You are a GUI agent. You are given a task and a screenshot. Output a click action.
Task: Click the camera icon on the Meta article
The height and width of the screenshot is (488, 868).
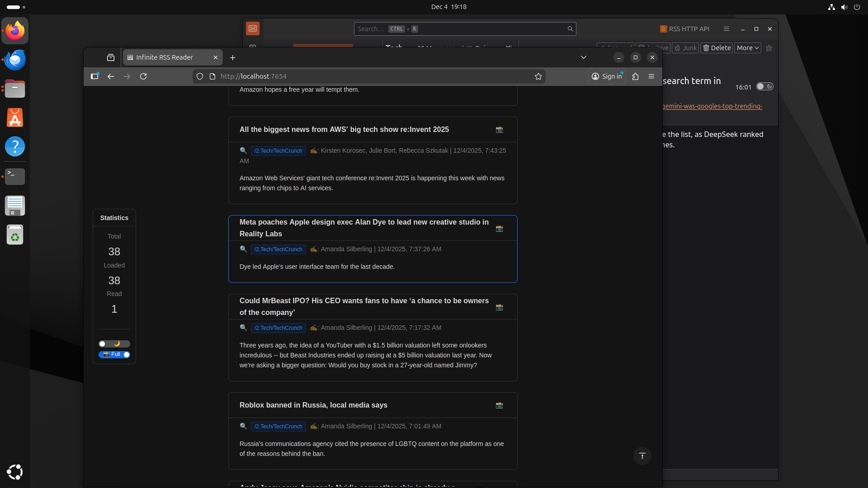click(499, 229)
